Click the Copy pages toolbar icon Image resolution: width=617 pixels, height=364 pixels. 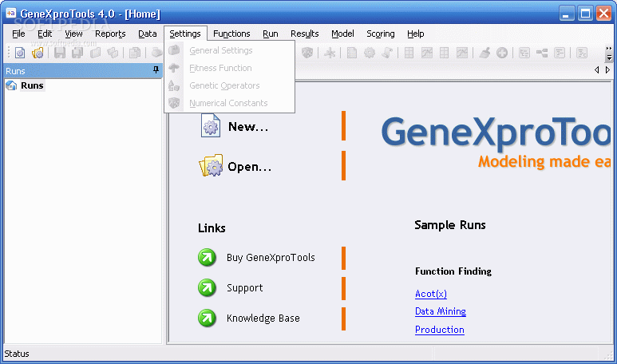click(135, 53)
